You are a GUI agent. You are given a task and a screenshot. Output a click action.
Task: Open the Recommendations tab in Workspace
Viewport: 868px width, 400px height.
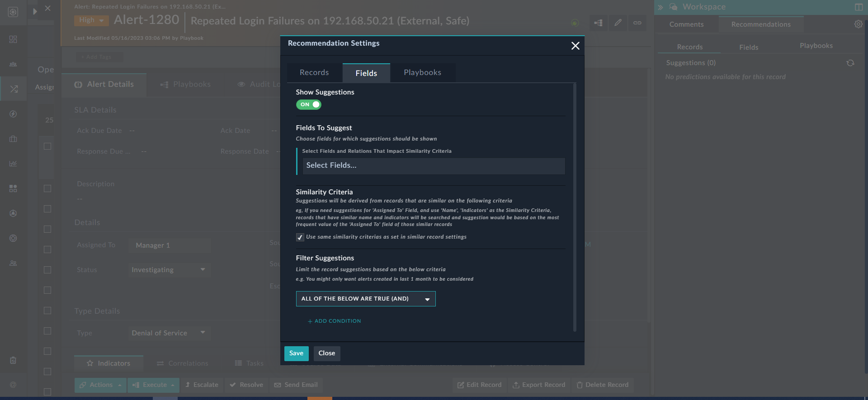(761, 24)
